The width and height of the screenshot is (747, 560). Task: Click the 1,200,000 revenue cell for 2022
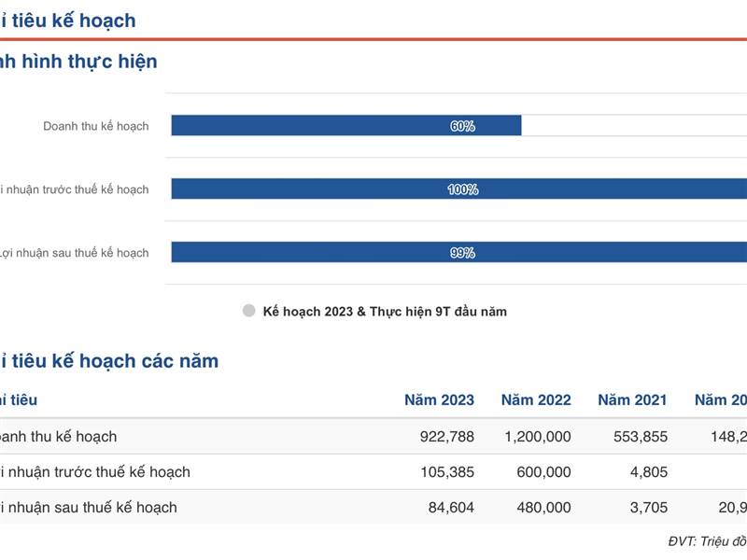coord(537,437)
